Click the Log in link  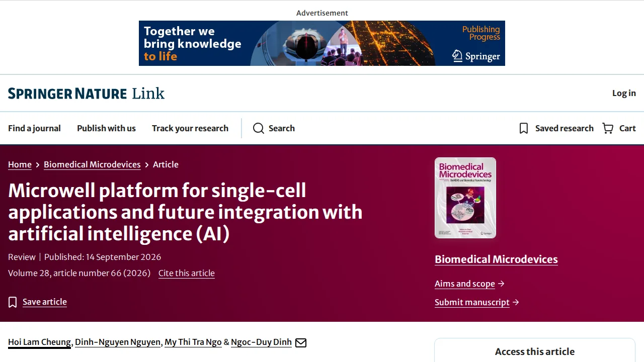[x=624, y=93]
